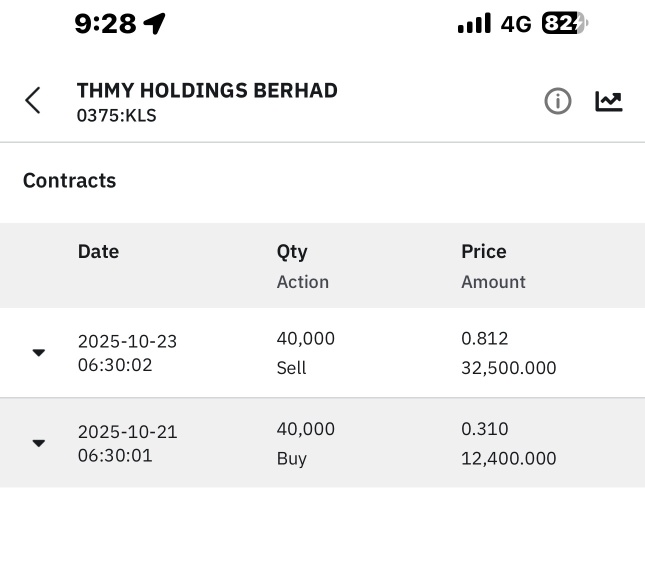Expand the 2025-10-23 Sell contract row
Viewport: 645px width, 571px height.
(39, 353)
